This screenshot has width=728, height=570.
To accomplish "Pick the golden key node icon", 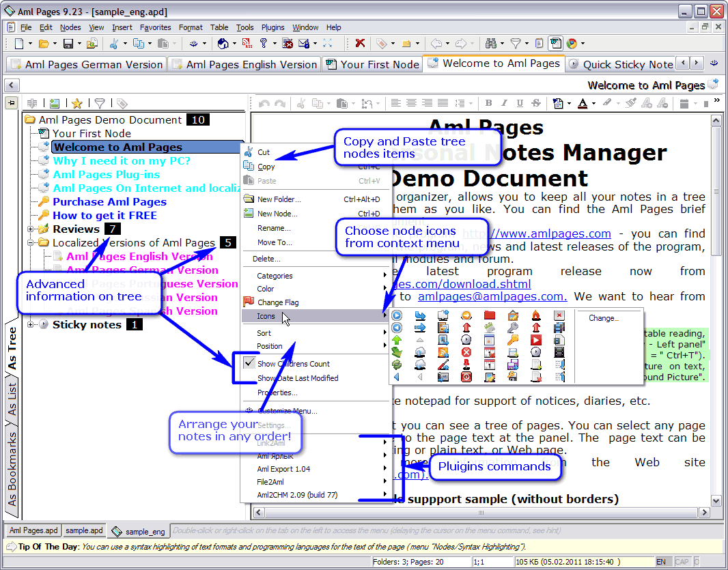I will coord(512,339).
